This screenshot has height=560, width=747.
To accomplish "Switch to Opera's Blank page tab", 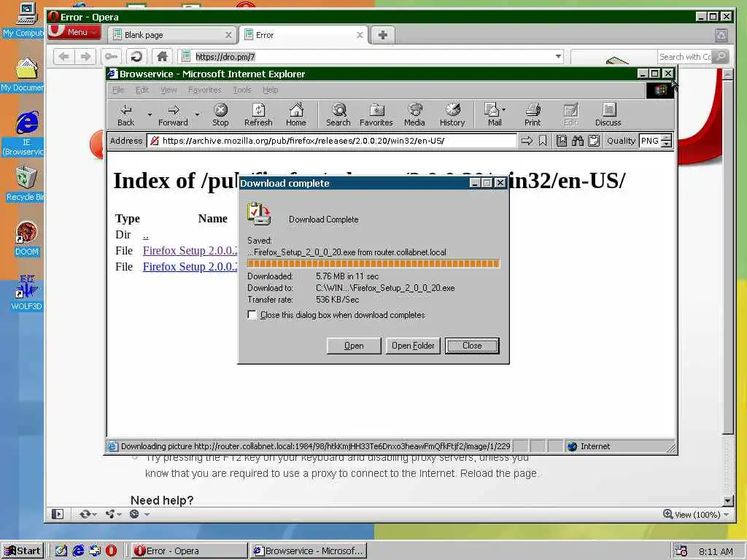I will pos(172,35).
